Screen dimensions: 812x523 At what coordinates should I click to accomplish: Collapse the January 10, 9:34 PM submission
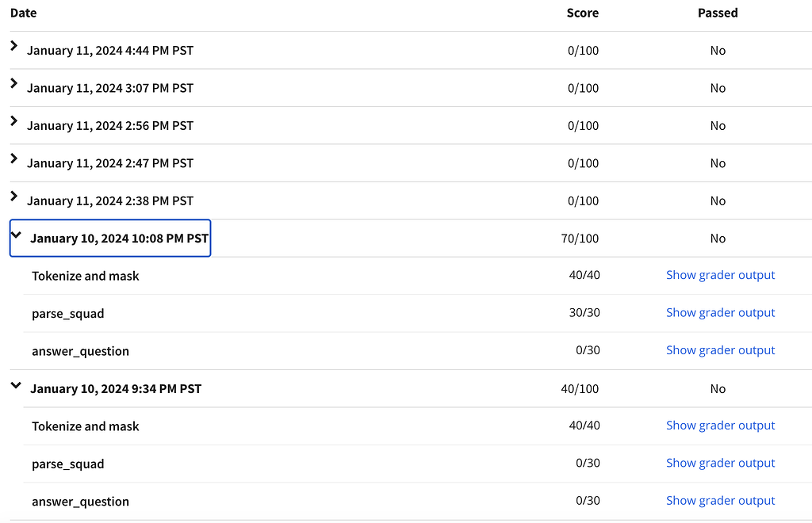click(16, 385)
